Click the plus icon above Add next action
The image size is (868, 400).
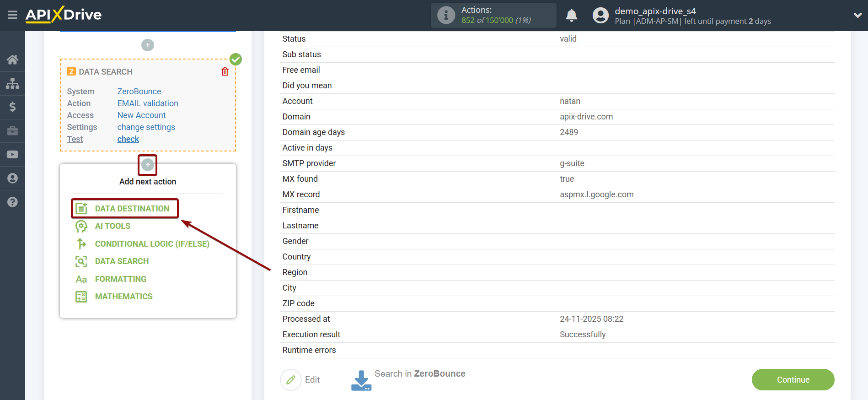click(x=148, y=165)
